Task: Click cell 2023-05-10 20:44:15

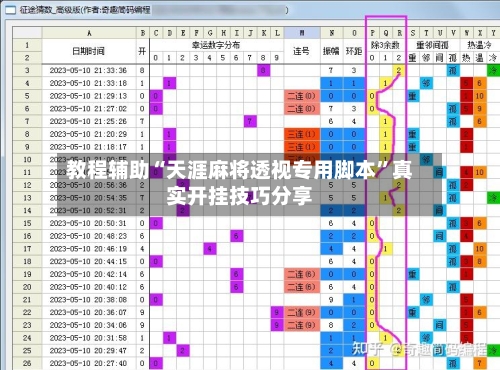Action: pos(89,261)
